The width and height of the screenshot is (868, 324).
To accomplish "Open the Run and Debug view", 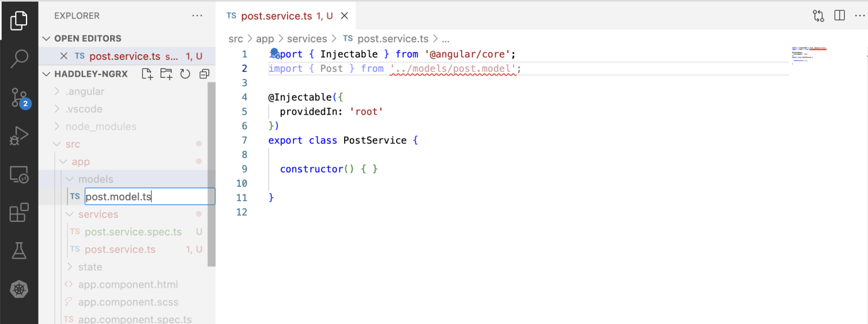I will click(x=19, y=137).
